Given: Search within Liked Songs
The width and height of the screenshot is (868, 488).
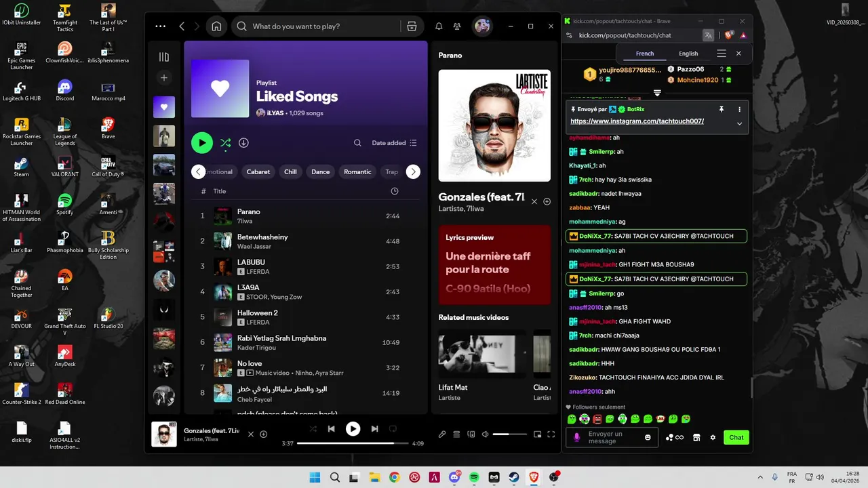Looking at the screenshot, I should [x=357, y=143].
